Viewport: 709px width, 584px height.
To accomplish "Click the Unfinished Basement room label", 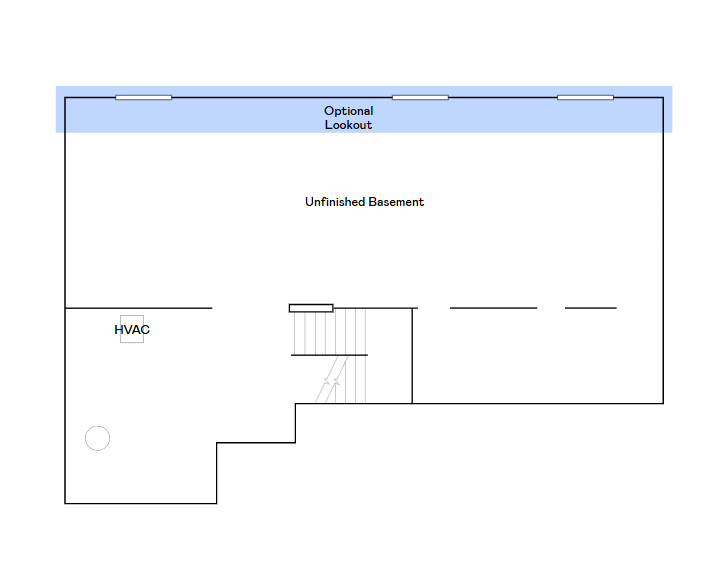I will coord(364,202).
